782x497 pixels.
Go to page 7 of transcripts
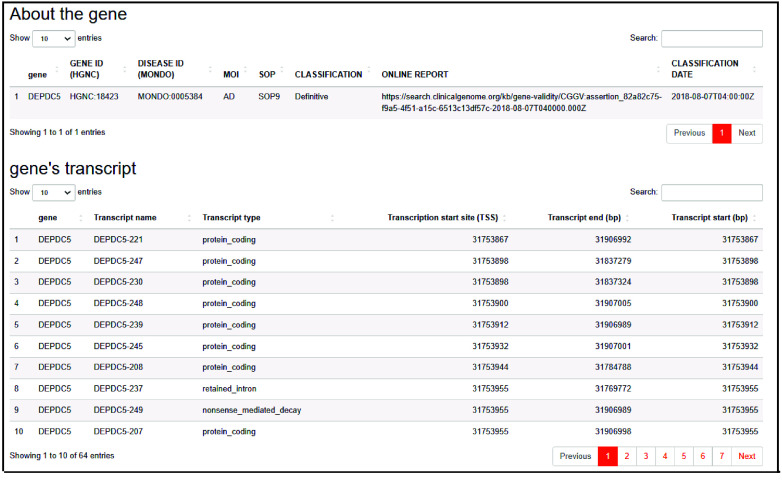(x=721, y=456)
